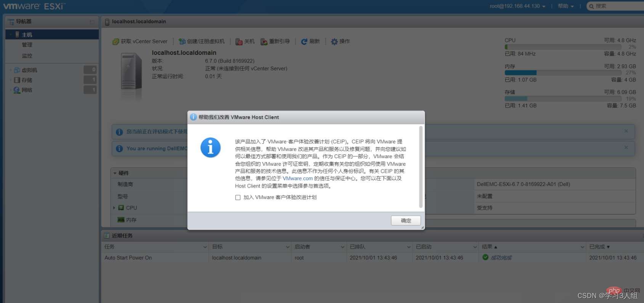Click the 刷新 refresh icon
The height and width of the screenshot is (303, 644).
[x=304, y=42]
